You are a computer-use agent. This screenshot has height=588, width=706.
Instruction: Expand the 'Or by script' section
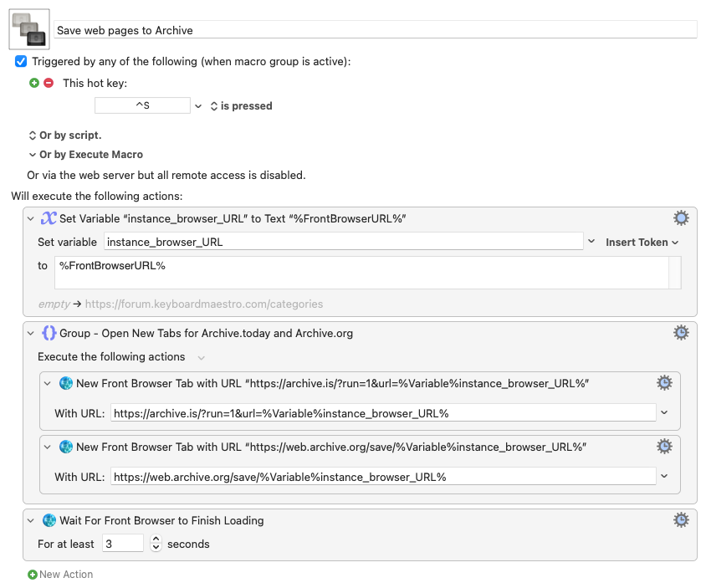[x=33, y=135]
